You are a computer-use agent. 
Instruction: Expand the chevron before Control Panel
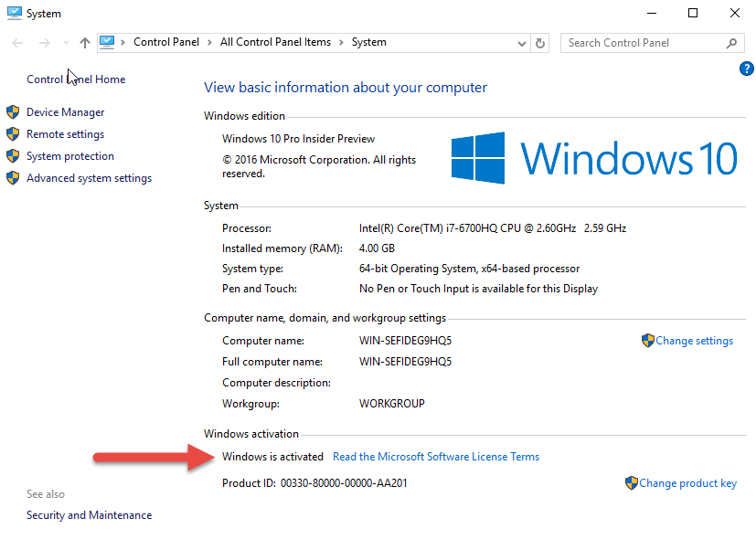tap(122, 42)
